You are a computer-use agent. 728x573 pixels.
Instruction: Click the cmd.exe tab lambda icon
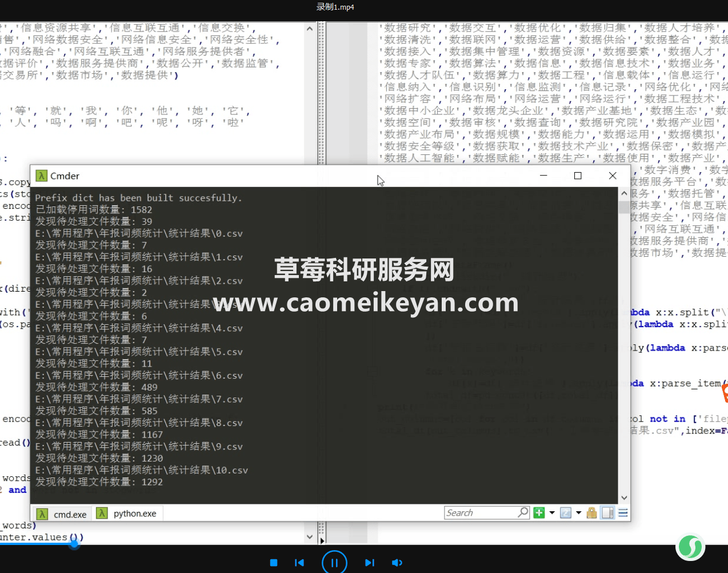point(42,514)
